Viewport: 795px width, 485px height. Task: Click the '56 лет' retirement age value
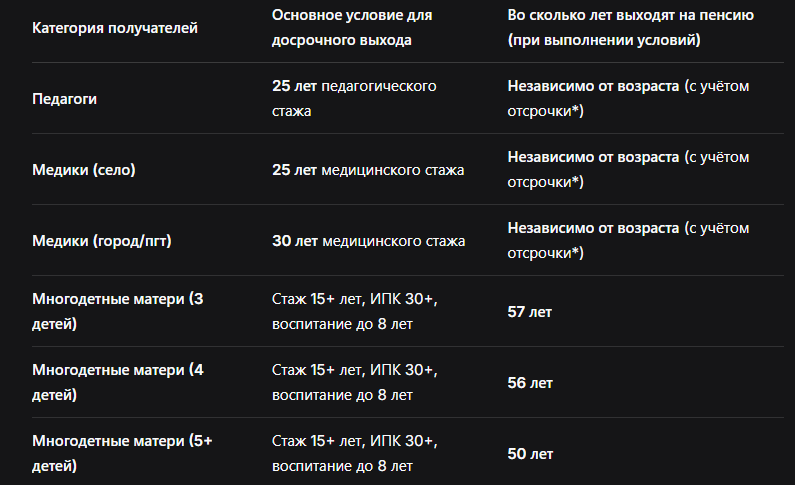point(530,383)
